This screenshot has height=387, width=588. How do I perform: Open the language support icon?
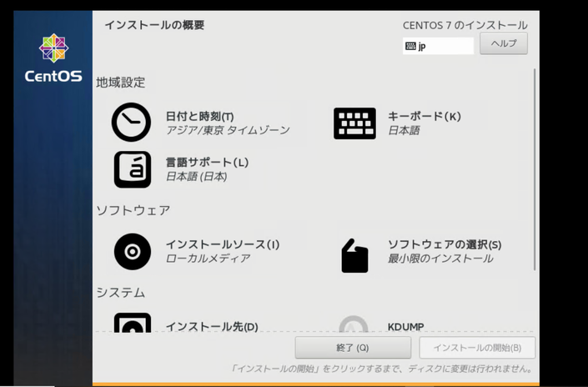pos(133,169)
